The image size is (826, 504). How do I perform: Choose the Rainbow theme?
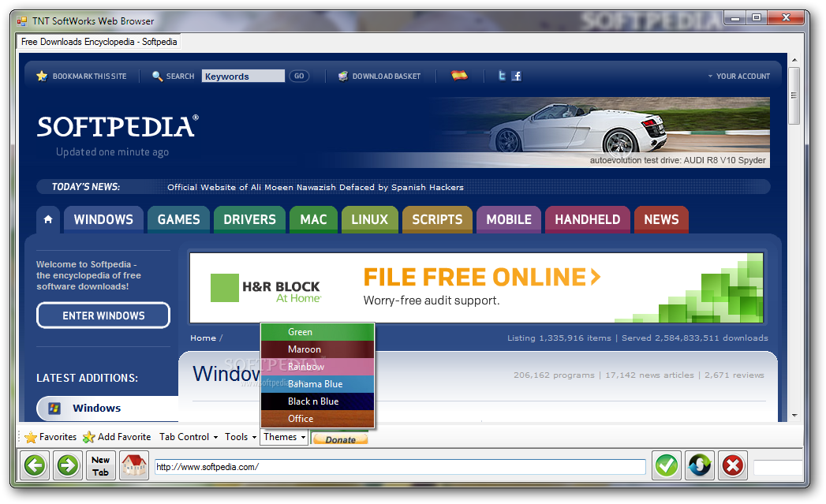coord(318,367)
